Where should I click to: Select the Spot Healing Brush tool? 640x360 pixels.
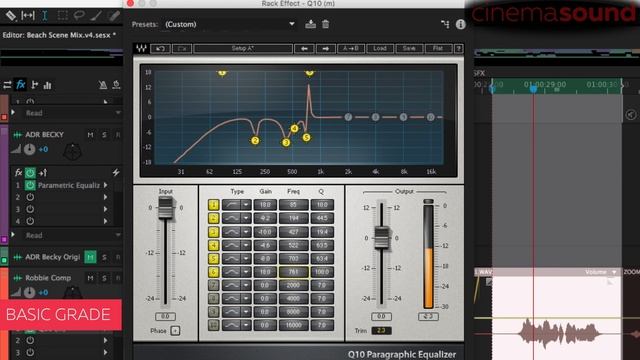(114, 16)
